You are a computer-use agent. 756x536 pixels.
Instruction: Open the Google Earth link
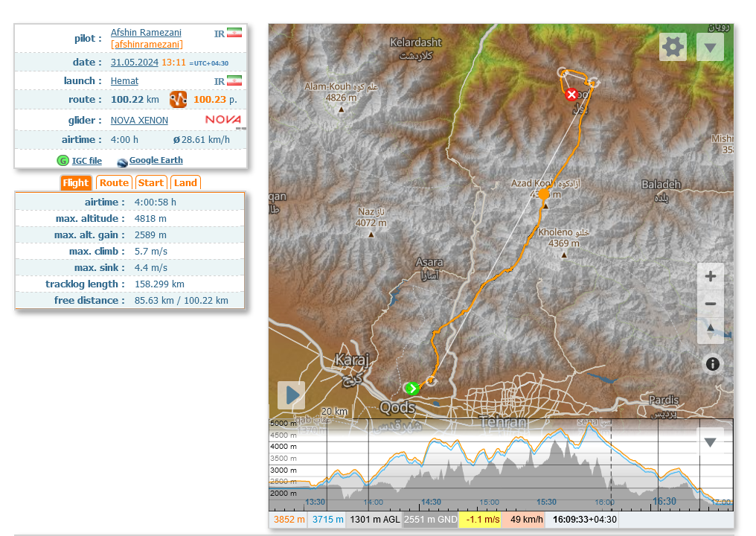(x=156, y=160)
